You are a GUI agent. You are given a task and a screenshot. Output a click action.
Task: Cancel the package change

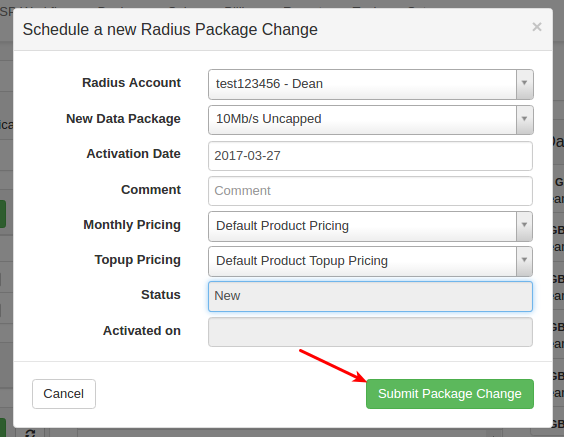[x=64, y=394]
